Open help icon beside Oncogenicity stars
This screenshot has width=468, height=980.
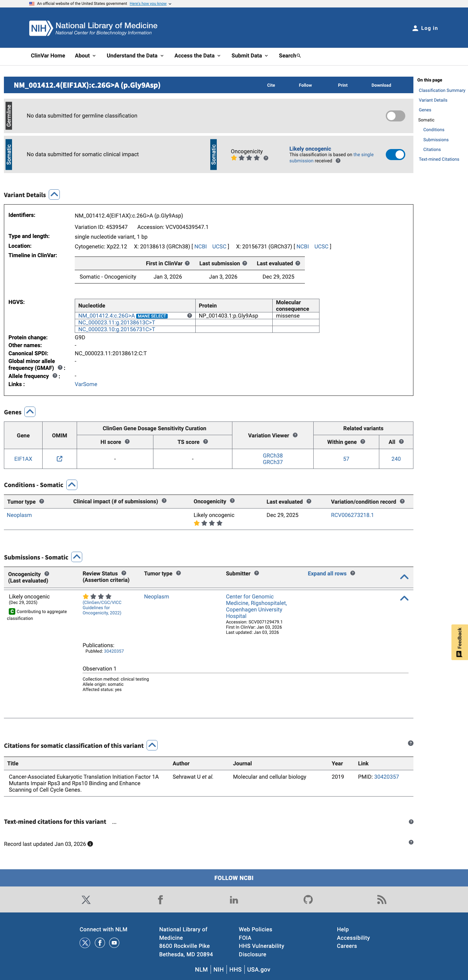click(266, 158)
